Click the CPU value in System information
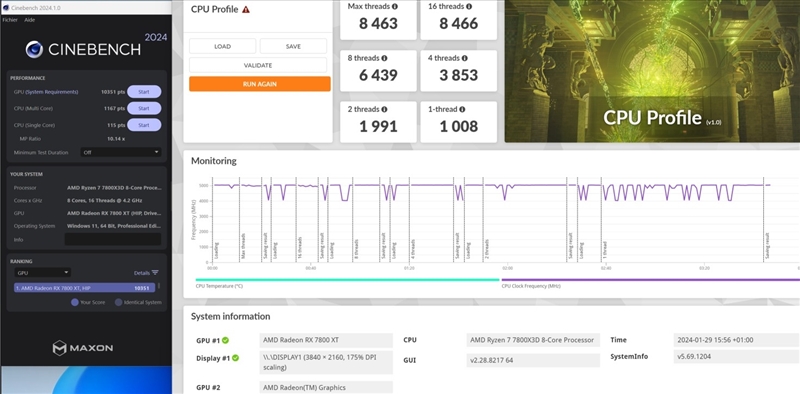The height and width of the screenshot is (394, 800). (533, 340)
